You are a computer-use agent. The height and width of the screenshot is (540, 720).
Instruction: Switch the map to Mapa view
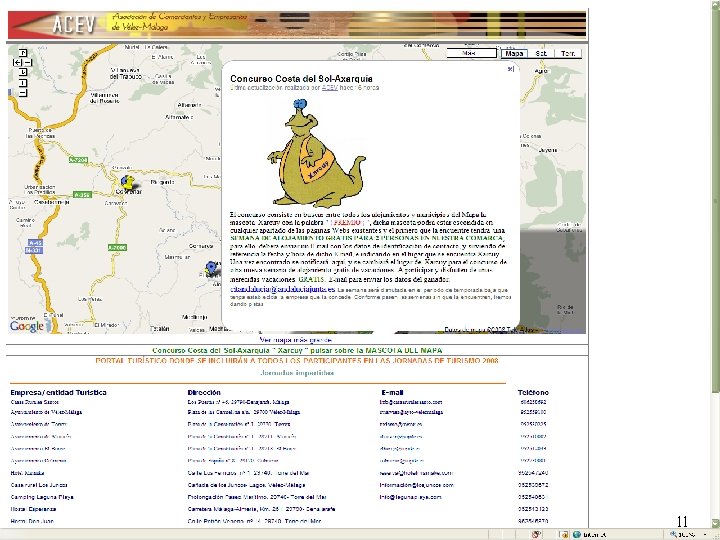coord(514,53)
